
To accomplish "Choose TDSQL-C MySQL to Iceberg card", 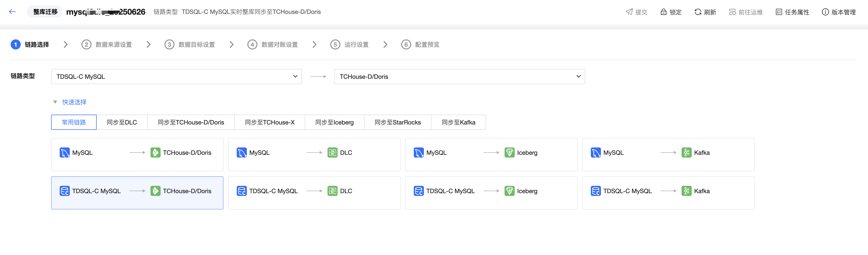I will click(491, 193).
